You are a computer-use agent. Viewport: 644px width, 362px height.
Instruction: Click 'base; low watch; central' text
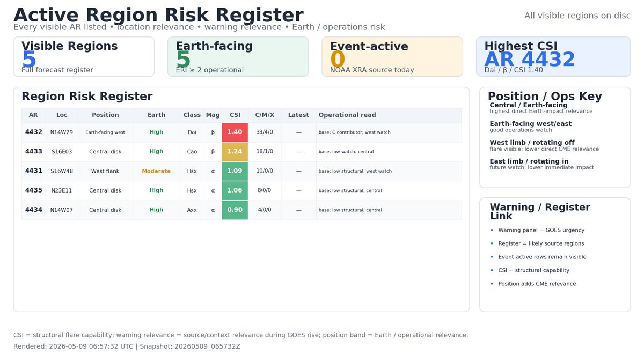pyautogui.click(x=346, y=152)
